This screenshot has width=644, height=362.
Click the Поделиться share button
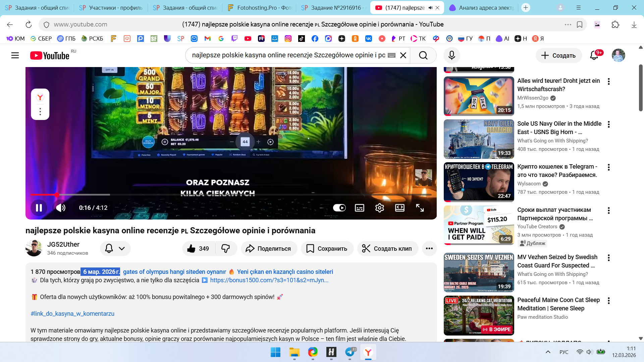click(x=269, y=248)
